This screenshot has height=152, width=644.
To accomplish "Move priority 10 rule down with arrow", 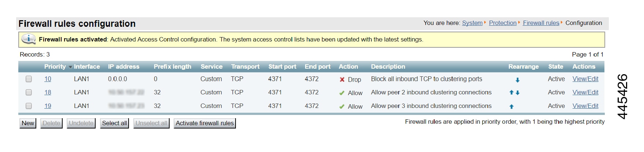I will point(517,80).
